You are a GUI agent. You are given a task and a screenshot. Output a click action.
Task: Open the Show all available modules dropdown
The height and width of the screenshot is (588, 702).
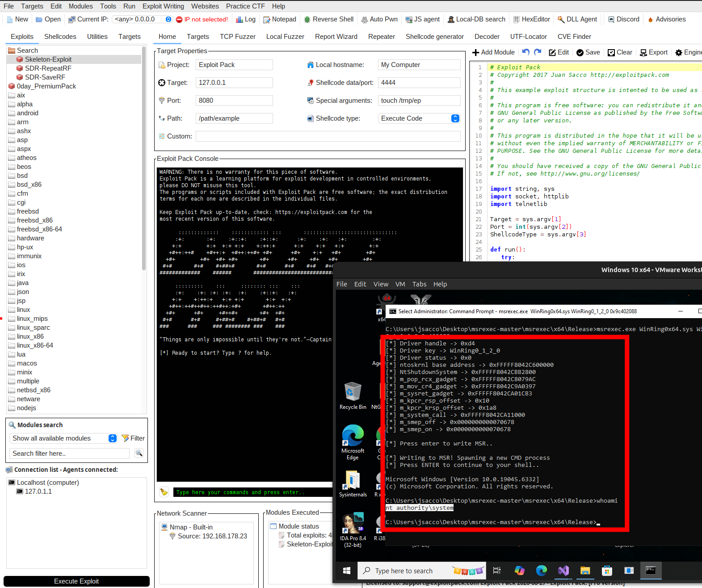point(63,438)
